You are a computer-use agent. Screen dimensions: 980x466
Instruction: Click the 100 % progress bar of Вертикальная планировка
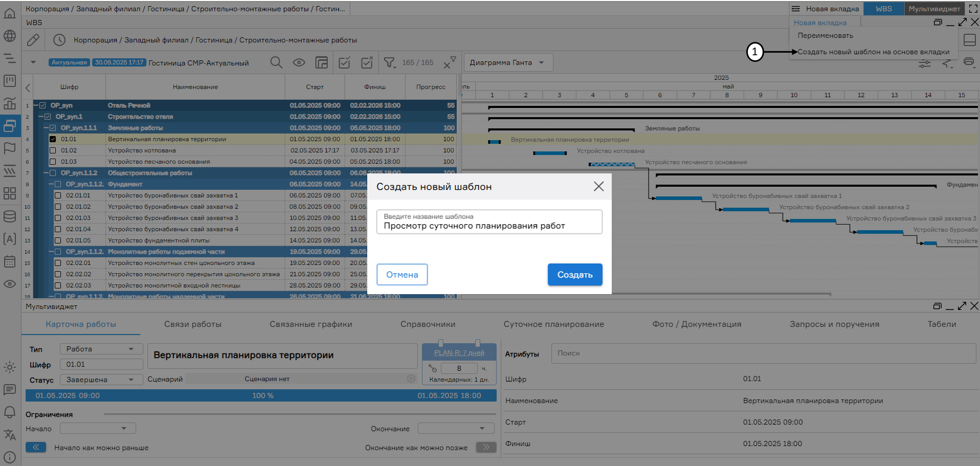[261, 395]
